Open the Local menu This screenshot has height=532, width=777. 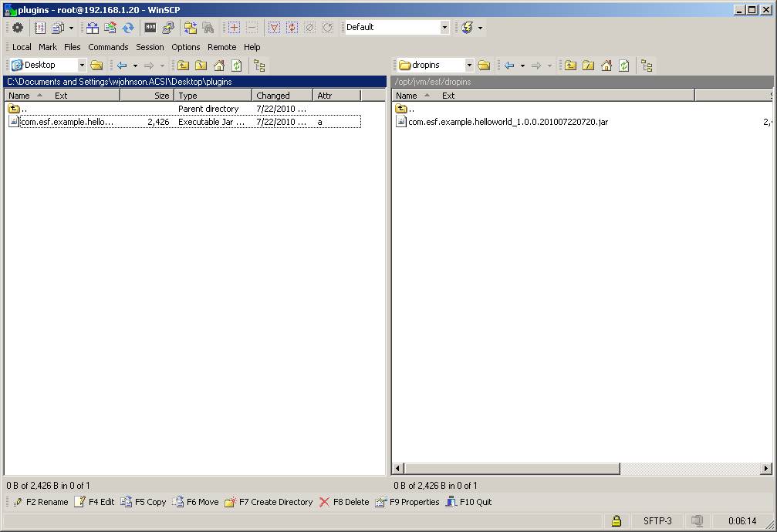[22, 47]
